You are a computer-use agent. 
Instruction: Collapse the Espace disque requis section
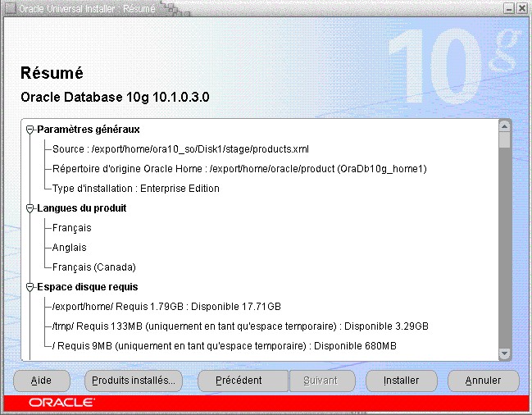(31, 287)
